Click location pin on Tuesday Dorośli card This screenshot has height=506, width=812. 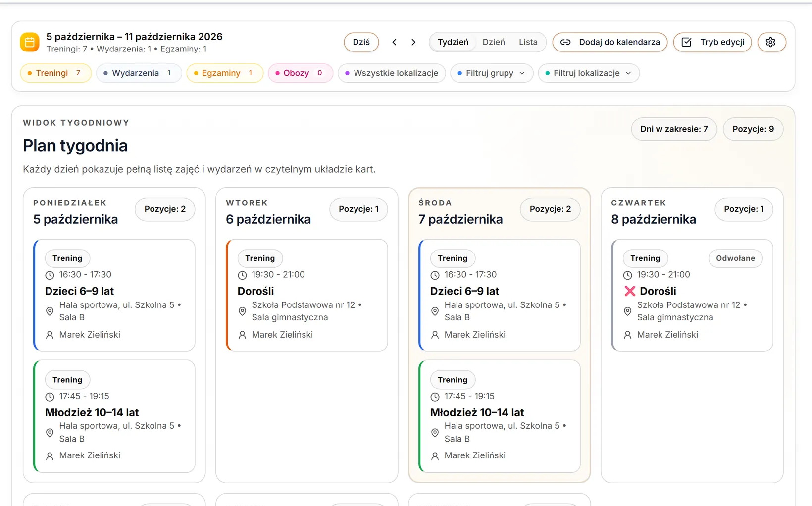pos(242,311)
